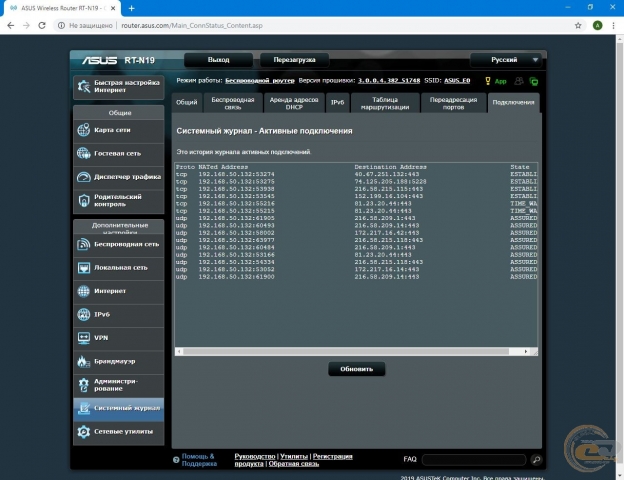
Task: Click the Parental Control shield icon
Action: coord(84,200)
